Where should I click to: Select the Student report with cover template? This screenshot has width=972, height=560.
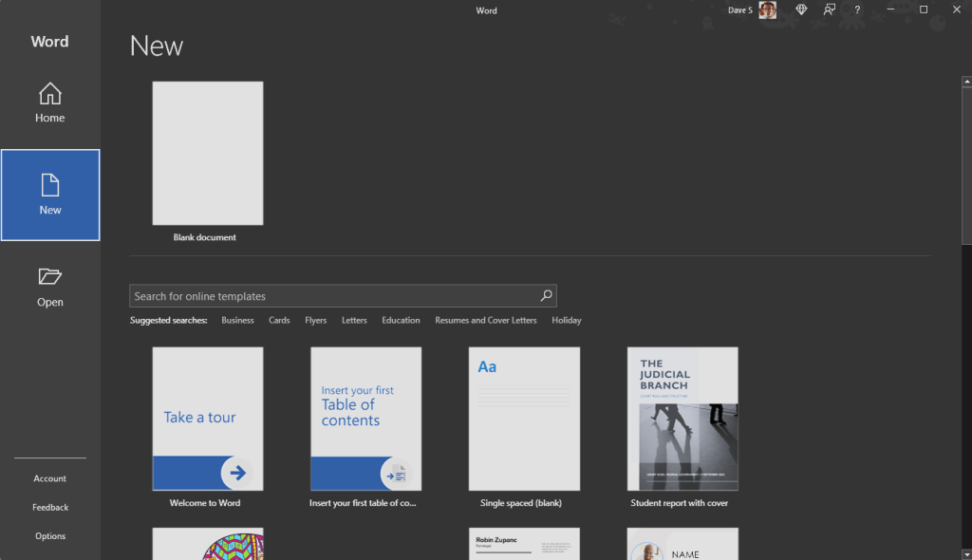click(x=682, y=418)
